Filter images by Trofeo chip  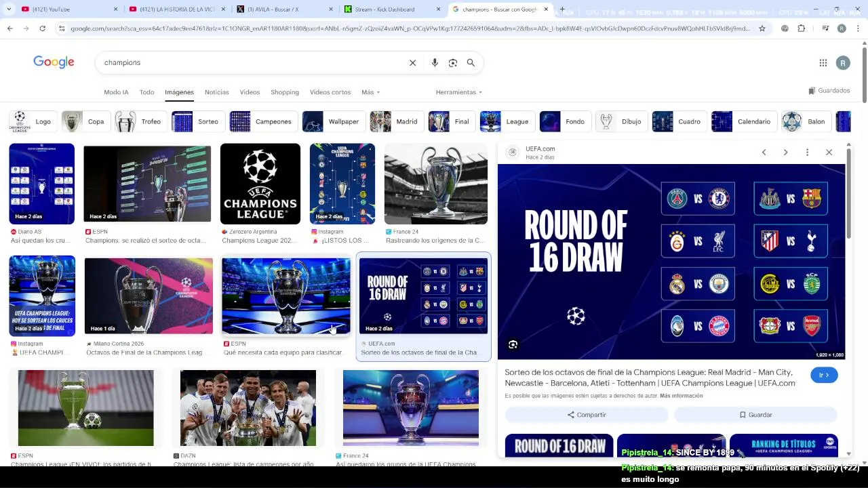pyautogui.click(x=140, y=122)
